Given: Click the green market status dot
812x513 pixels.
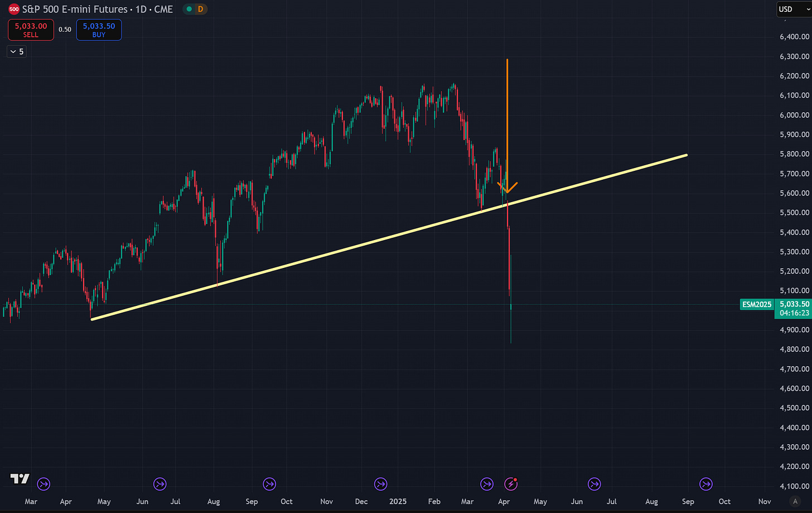Looking at the screenshot, I should 190,9.
